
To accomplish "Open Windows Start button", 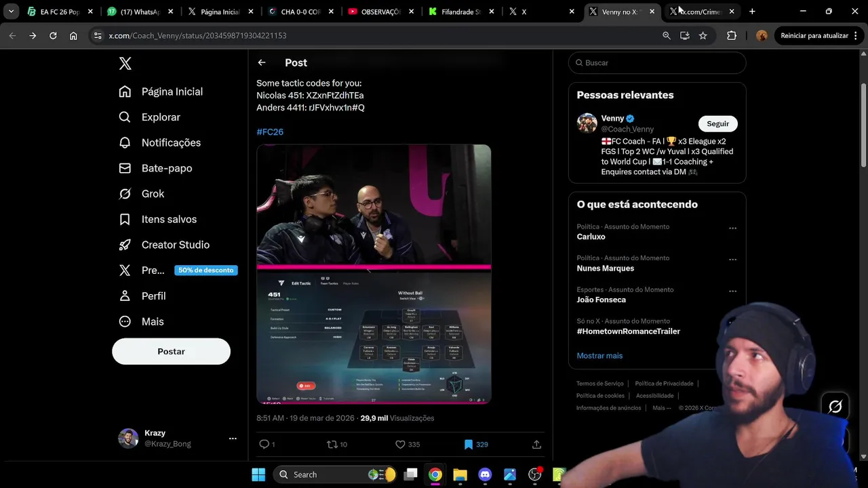I will pyautogui.click(x=258, y=474).
